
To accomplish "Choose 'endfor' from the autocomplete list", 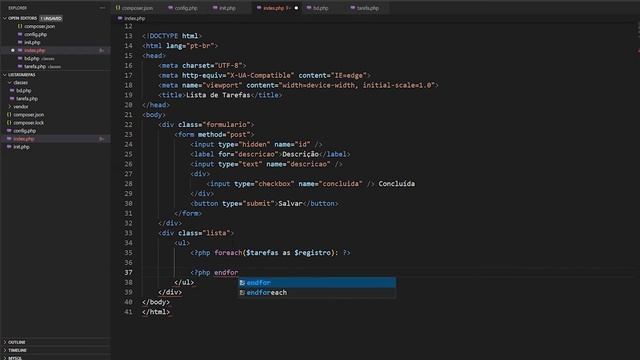I will tap(317, 282).
